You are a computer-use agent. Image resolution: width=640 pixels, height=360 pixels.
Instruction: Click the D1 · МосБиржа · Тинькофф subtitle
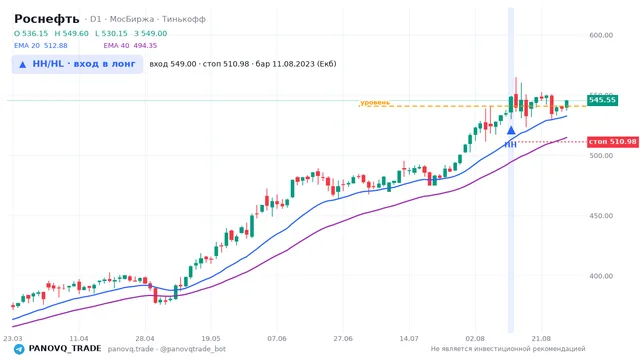pyautogui.click(x=145, y=19)
